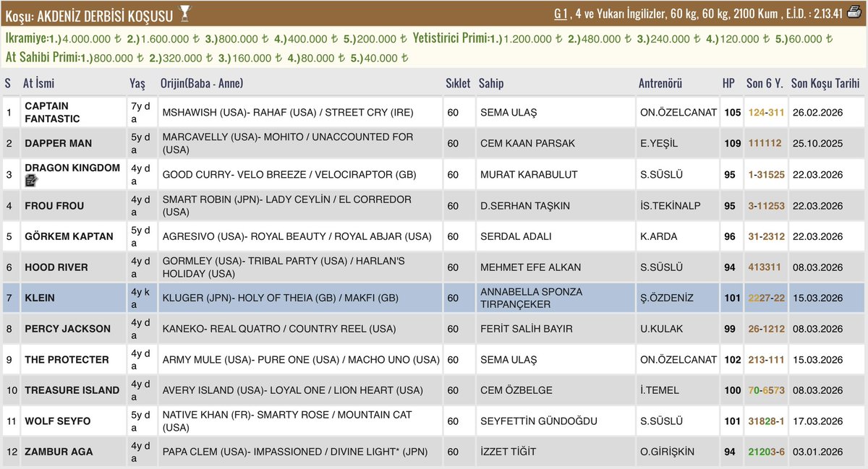Open horse GÖRKEM KAPTAN
Screen dimensions: 868x469
click(69, 236)
